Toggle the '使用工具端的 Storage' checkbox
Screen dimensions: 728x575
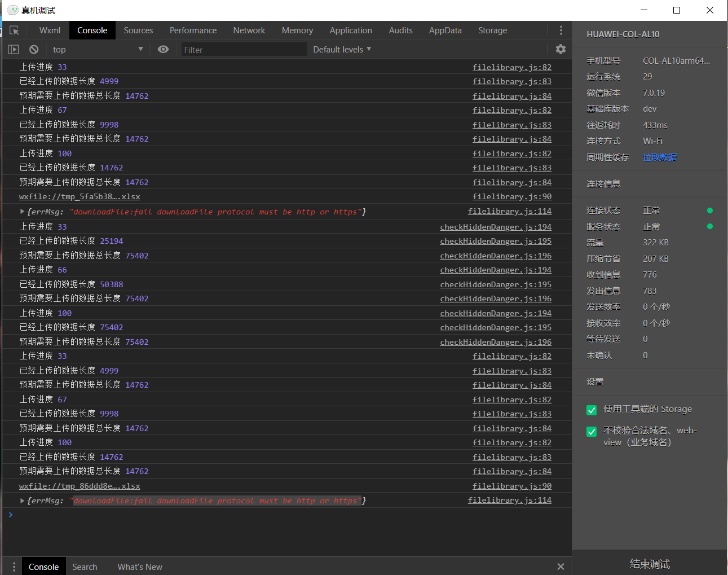click(592, 410)
